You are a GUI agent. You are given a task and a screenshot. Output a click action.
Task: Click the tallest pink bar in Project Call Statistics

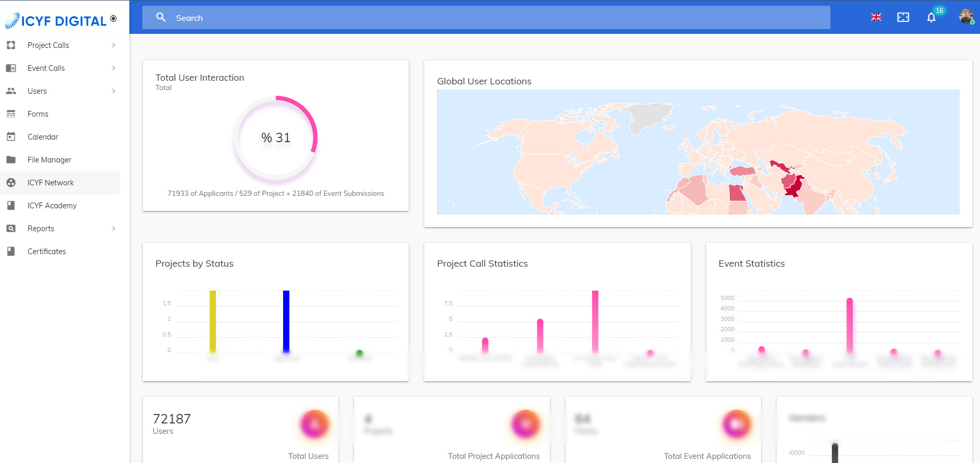tap(595, 321)
